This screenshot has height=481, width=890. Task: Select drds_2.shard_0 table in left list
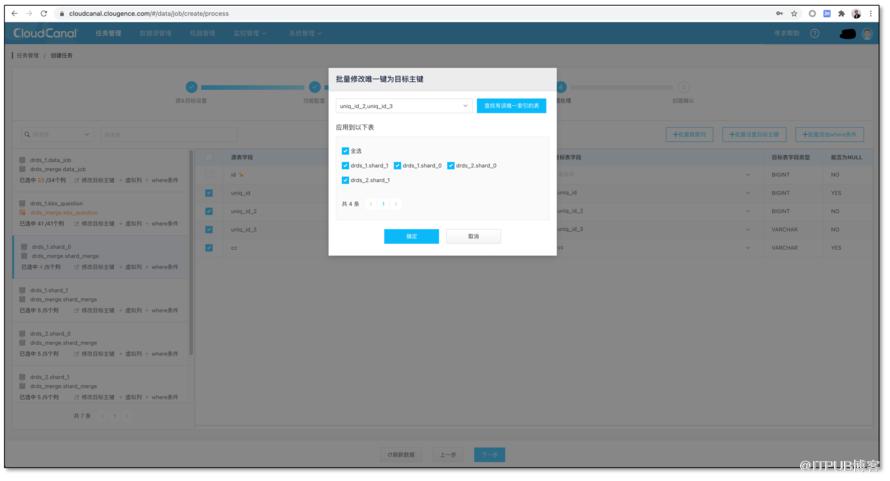[50, 334]
